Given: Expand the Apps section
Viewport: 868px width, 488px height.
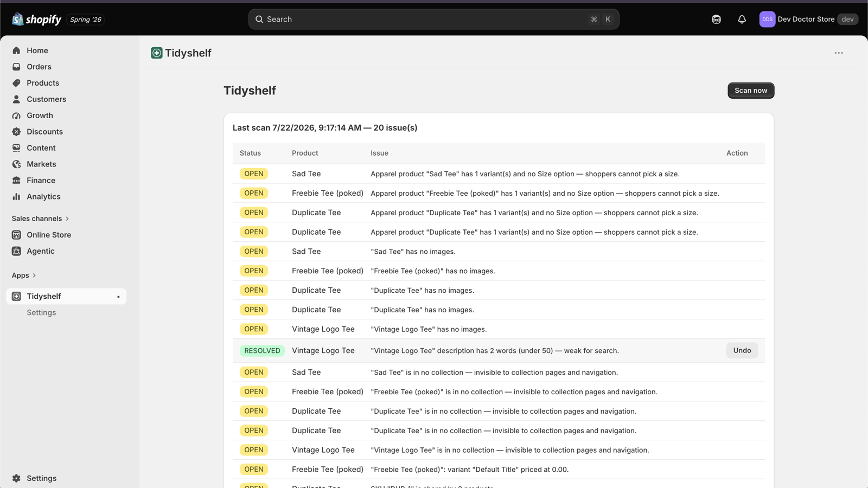Looking at the screenshot, I should (x=24, y=275).
